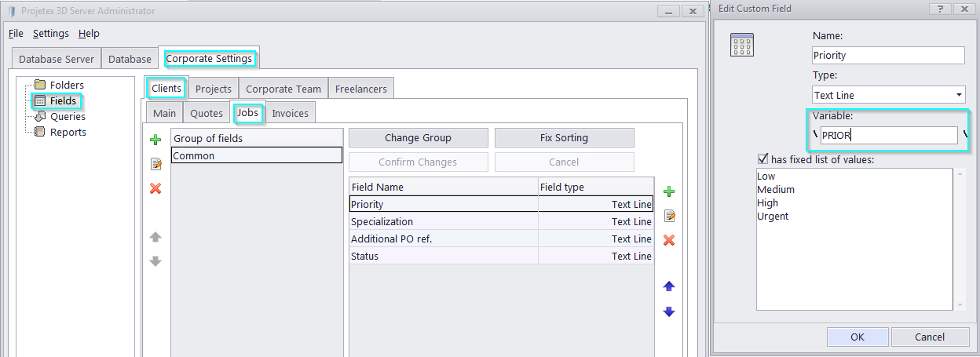Select the Status field row
Viewport: 980px width, 357px height.
click(x=501, y=256)
